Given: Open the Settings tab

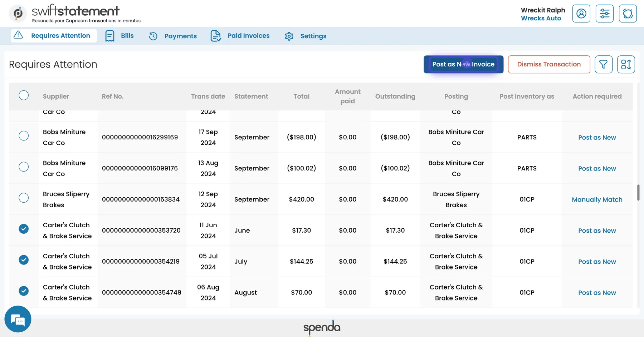Looking at the screenshot, I should (x=306, y=36).
